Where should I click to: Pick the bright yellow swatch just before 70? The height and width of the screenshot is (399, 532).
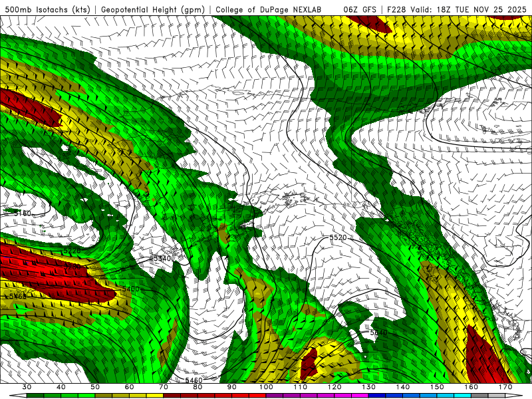(155, 396)
